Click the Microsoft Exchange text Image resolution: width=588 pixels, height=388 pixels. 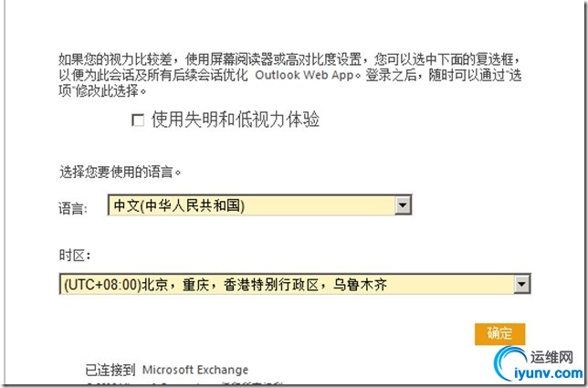pos(195,370)
